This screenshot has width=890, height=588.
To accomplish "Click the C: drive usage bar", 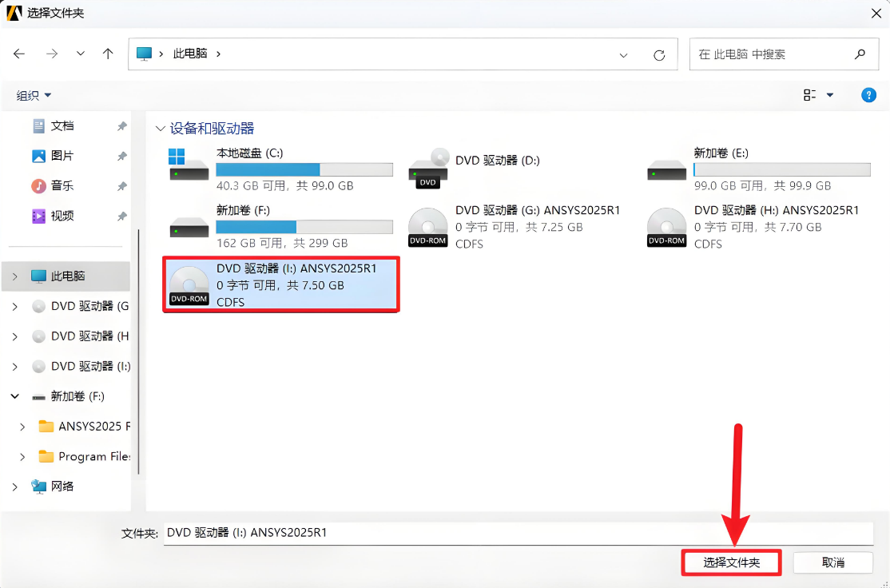I will coord(304,169).
